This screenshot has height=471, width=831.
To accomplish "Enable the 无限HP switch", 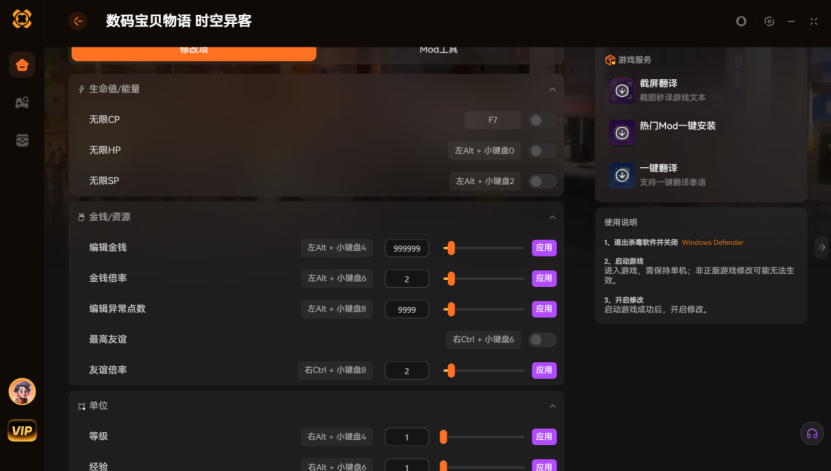I will [542, 151].
